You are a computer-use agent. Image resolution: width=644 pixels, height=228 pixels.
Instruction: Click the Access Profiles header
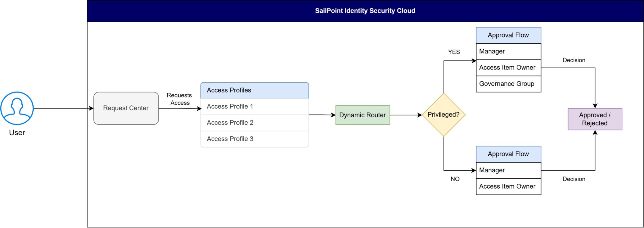(255, 90)
